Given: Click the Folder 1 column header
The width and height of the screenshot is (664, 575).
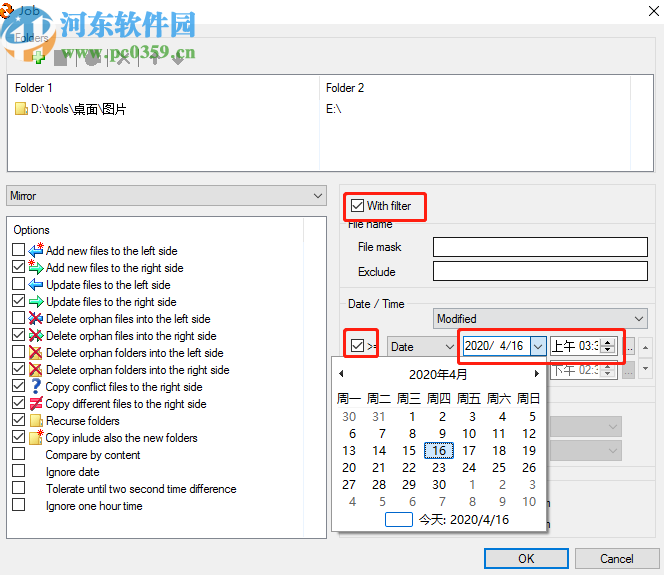Looking at the screenshot, I should pyautogui.click(x=34, y=88).
